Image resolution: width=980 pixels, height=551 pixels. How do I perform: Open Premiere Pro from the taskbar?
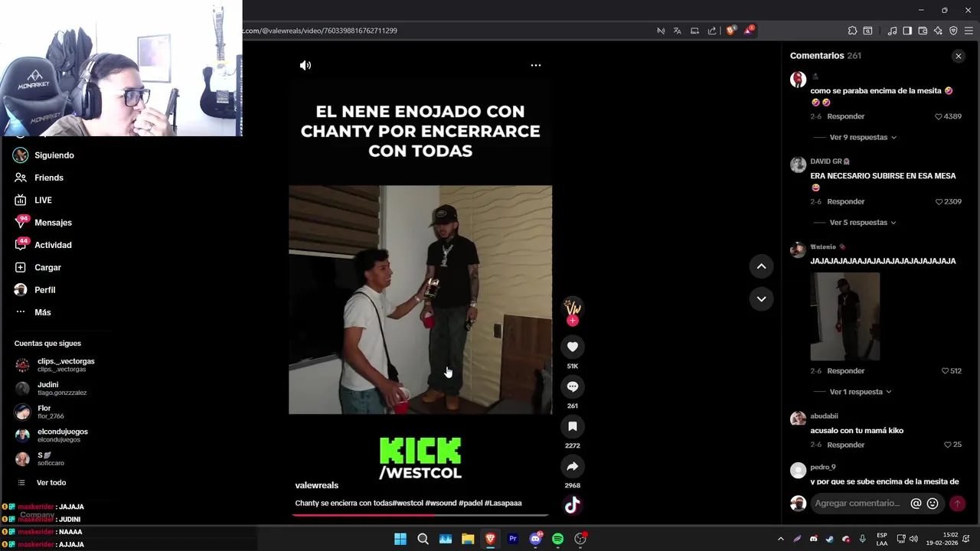(513, 539)
